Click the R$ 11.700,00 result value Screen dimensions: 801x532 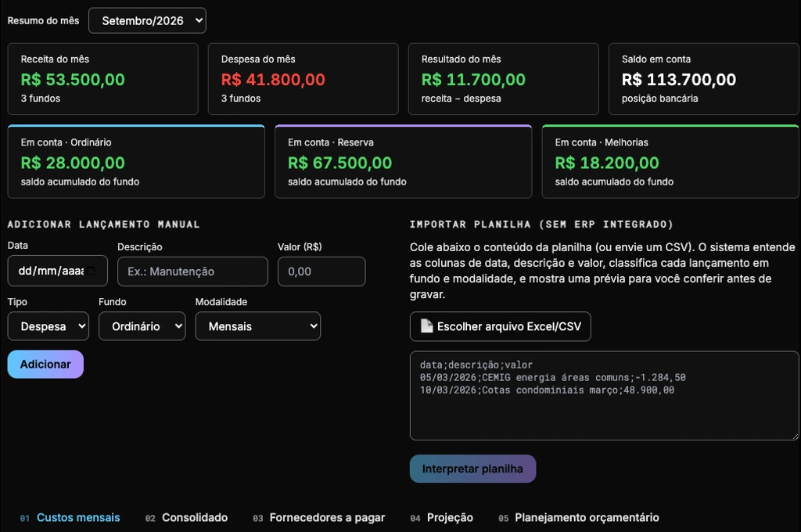click(473, 80)
